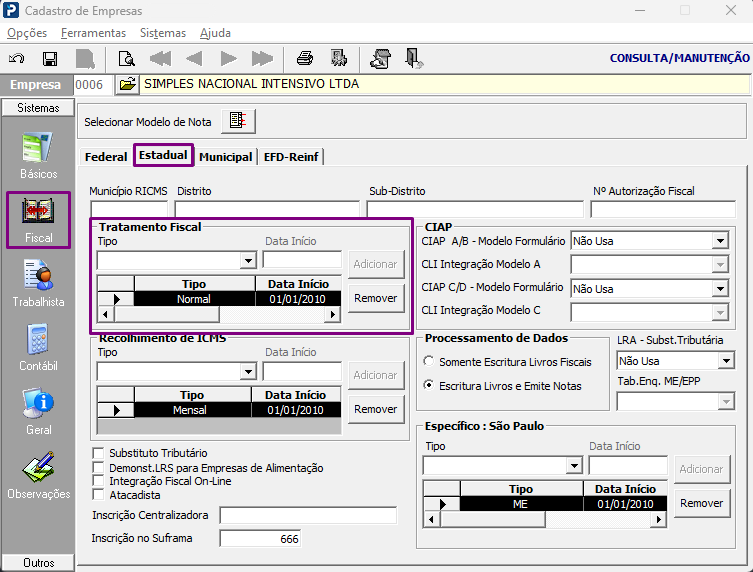Click right arrow of Tratamento Fiscal scrollbar
Viewport: 753px width, 572px height.
[332, 315]
